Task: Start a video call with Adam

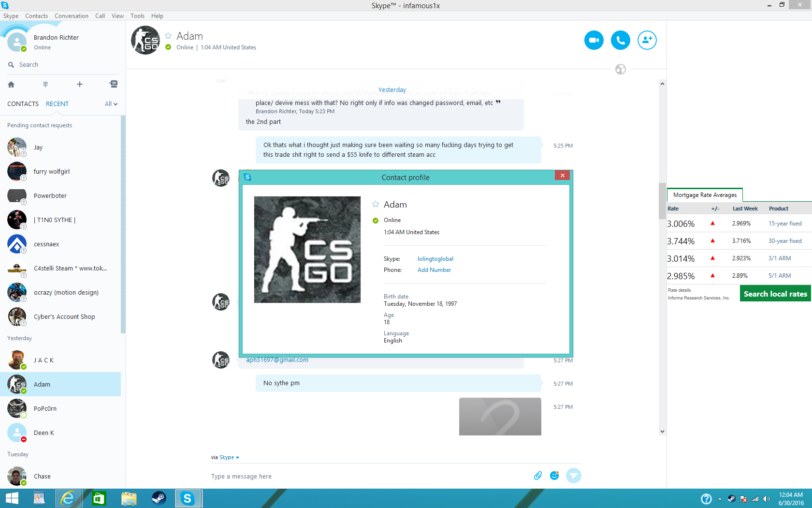Action: point(594,40)
